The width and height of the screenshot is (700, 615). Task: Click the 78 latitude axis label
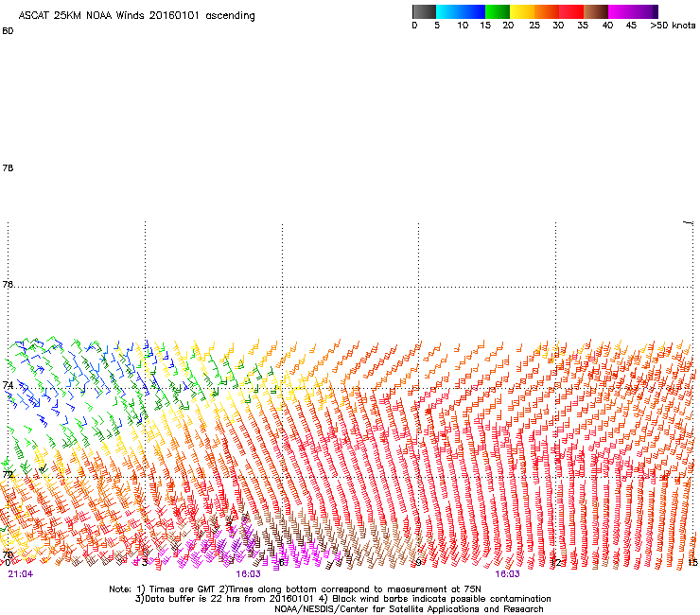click(x=8, y=167)
